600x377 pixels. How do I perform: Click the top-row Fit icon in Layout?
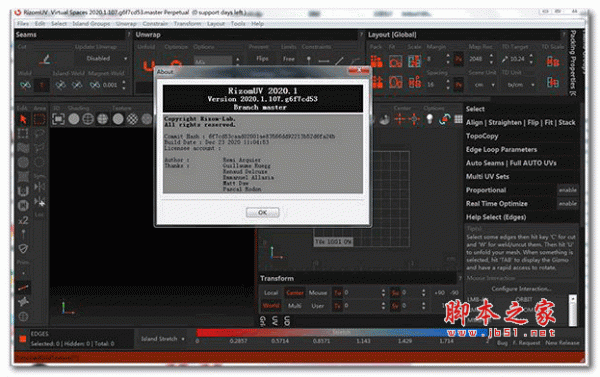(396, 61)
